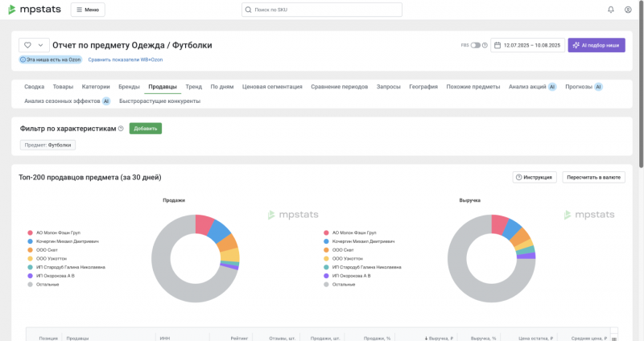Focus the Поиск по SKU search field
Screen dimensions: 644x341
(322, 10)
